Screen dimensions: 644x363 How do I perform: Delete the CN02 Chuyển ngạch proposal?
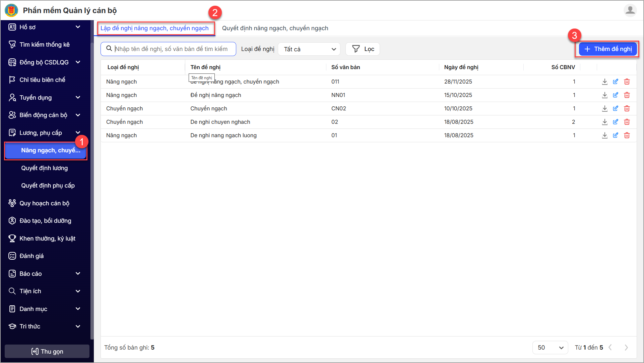[x=627, y=108]
